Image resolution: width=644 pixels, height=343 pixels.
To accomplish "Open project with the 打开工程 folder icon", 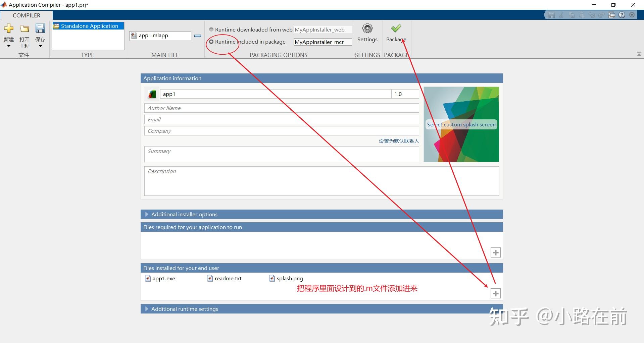I will (24, 29).
